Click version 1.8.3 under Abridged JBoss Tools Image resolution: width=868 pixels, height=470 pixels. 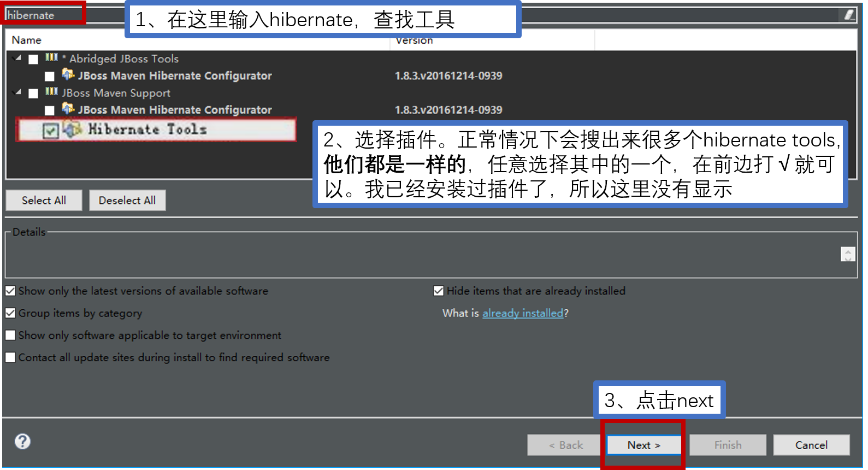[x=448, y=75]
